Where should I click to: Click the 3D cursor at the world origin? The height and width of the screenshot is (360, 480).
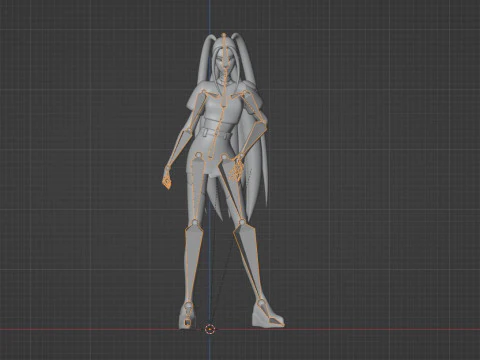click(x=210, y=329)
